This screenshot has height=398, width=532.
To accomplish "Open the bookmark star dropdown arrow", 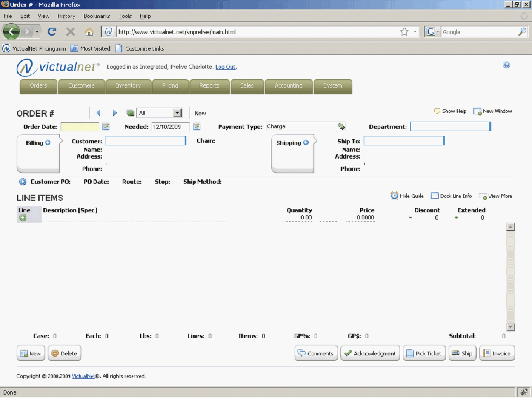I will click(x=415, y=32).
